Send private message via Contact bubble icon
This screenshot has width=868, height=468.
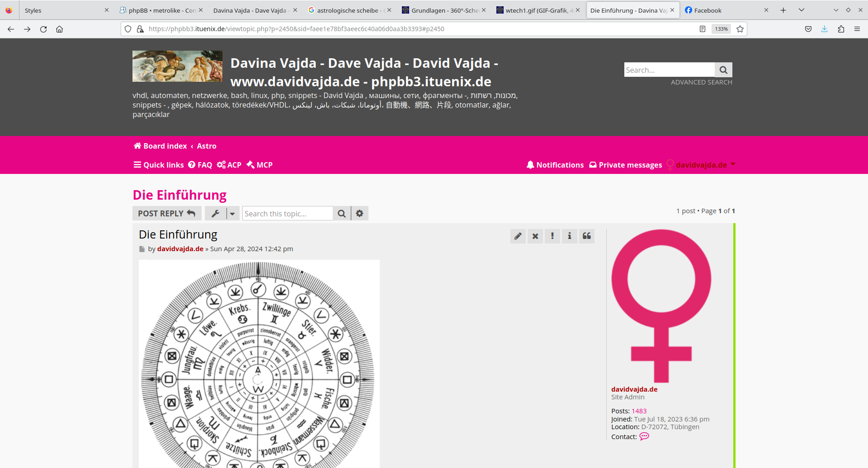644,436
